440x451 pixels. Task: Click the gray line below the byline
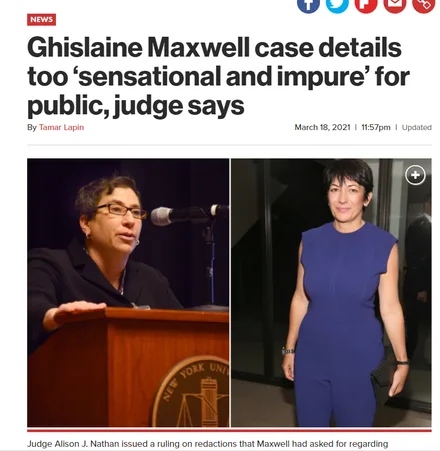229,145
